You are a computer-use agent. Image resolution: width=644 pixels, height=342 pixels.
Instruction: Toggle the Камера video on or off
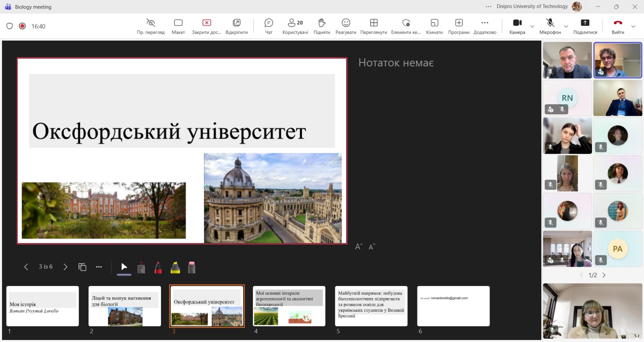tap(517, 26)
